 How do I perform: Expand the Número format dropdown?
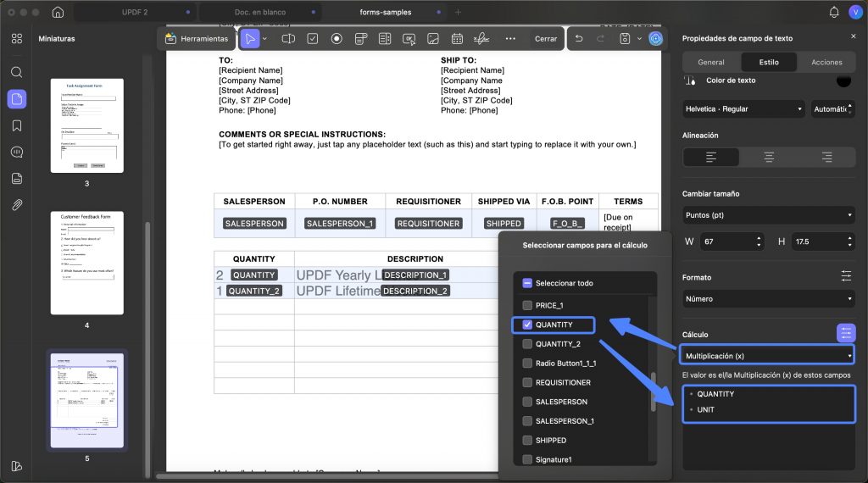(768, 299)
